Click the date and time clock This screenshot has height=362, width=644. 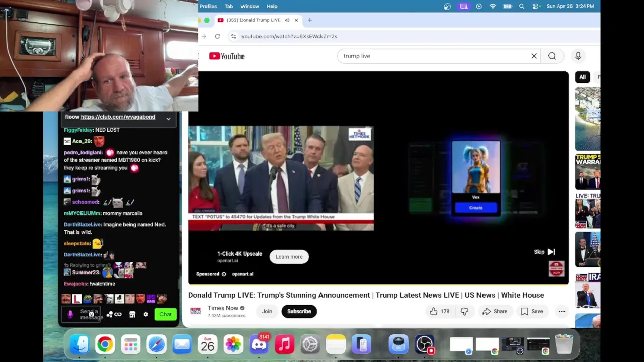point(570,6)
